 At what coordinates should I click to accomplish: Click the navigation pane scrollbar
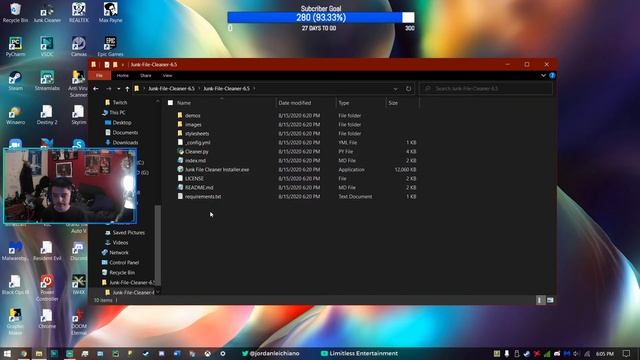tap(158, 245)
